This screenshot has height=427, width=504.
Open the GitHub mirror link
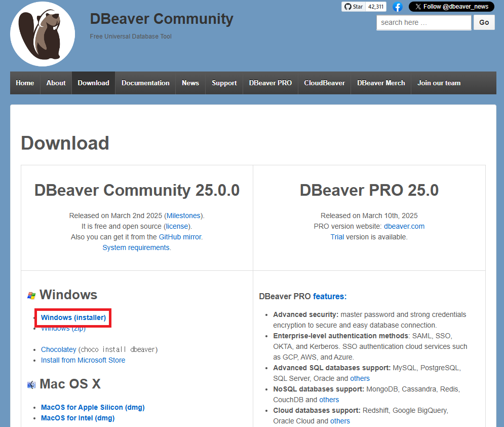(180, 237)
